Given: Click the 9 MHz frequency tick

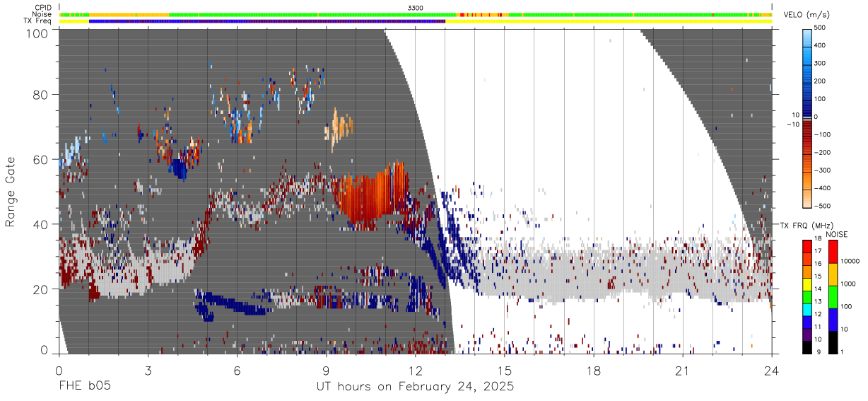Looking at the screenshot, I should pos(819,353).
